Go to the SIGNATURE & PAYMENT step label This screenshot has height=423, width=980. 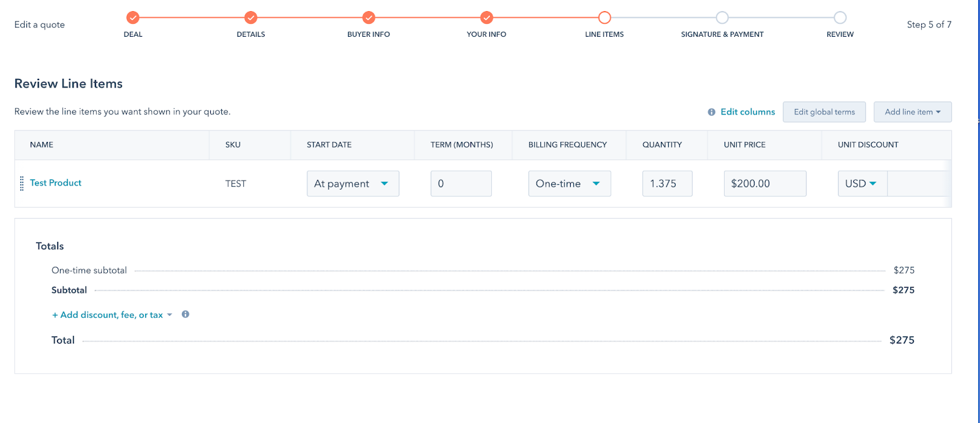click(722, 34)
